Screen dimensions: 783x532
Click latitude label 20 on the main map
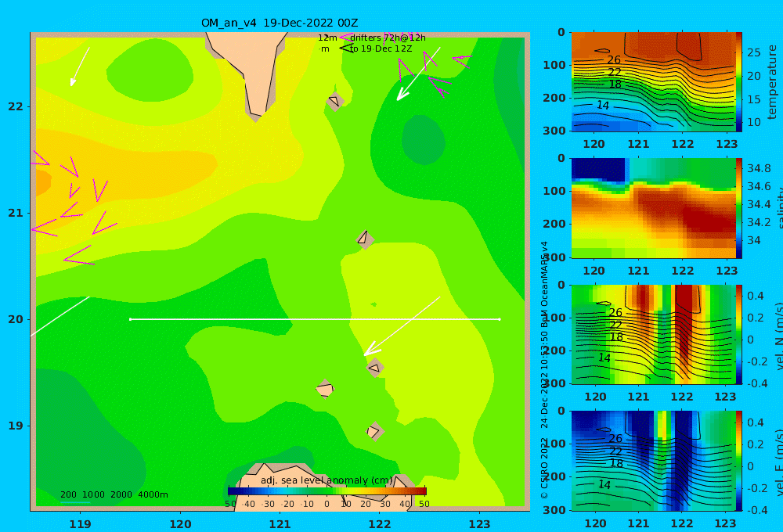click(16, 319)
